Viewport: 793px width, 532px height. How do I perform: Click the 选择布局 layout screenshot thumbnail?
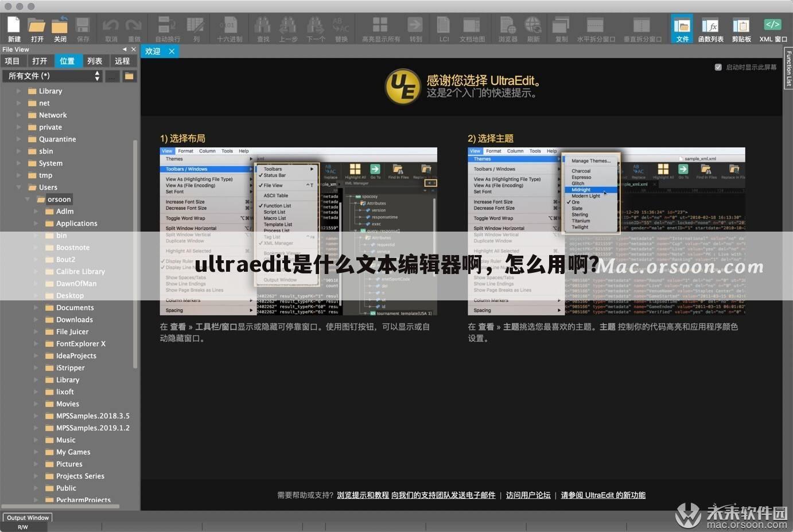pos(298,232)
